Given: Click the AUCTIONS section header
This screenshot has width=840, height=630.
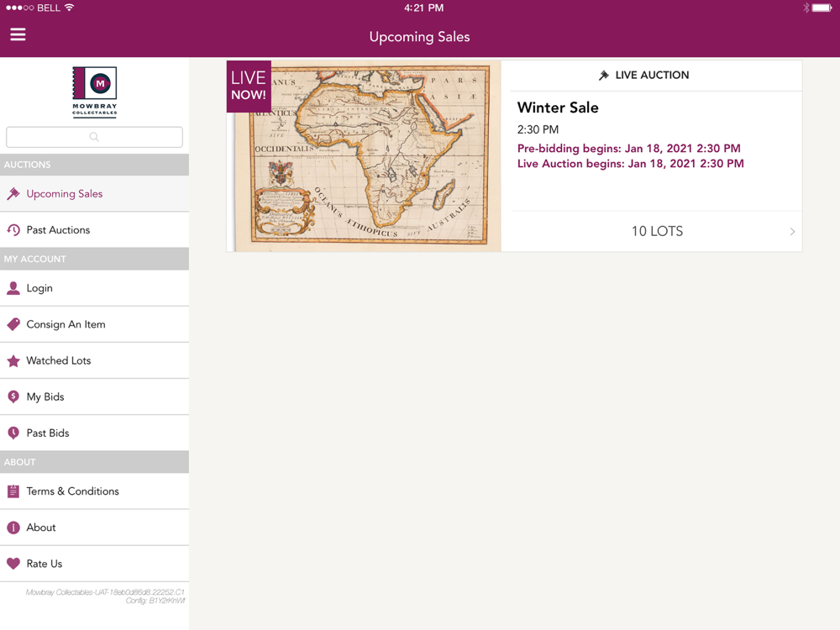Looking at the screenshot, I should 94,165.
